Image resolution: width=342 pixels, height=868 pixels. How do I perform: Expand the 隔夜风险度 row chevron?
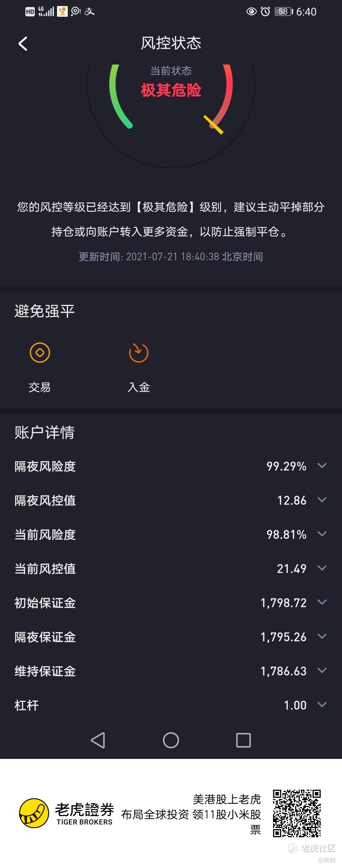pos(322,466)
